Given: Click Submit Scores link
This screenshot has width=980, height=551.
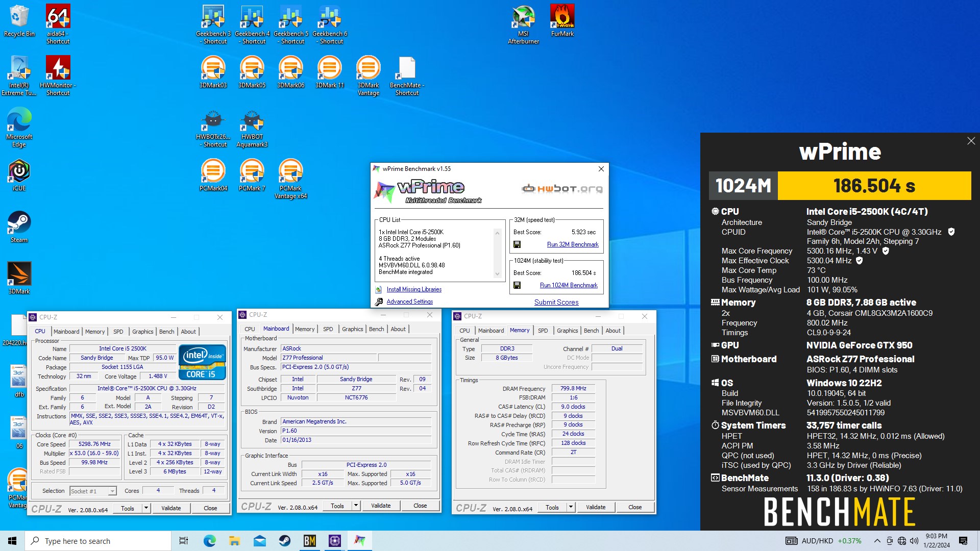Looking at the screenshot, I should 556,302.
